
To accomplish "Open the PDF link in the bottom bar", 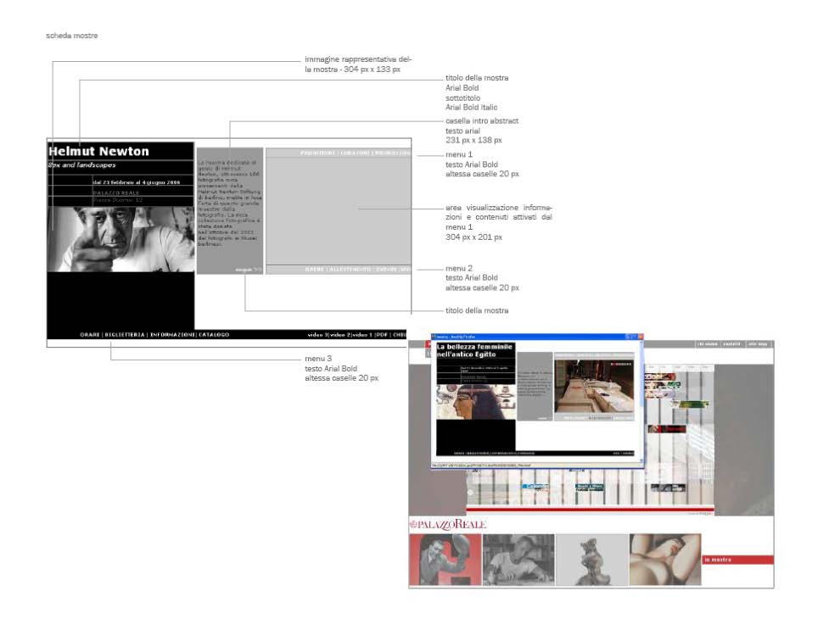I will point(382,335).
